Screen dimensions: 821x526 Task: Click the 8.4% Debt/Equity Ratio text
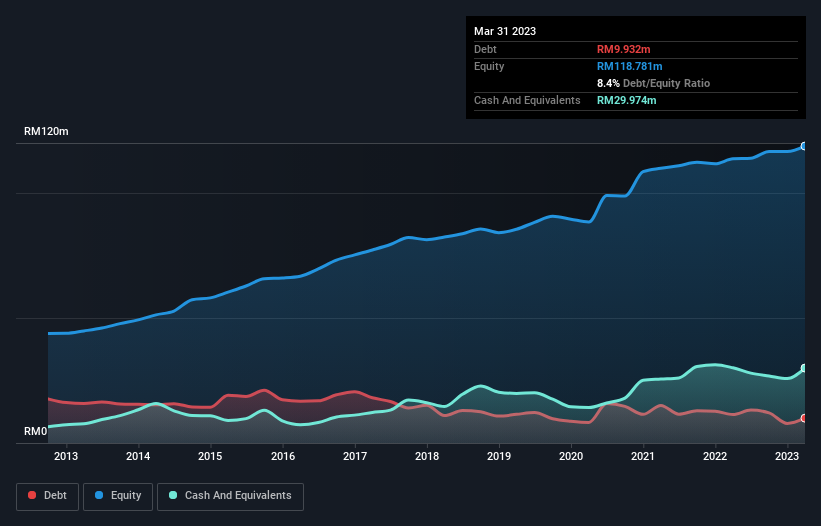coord(653,83)
